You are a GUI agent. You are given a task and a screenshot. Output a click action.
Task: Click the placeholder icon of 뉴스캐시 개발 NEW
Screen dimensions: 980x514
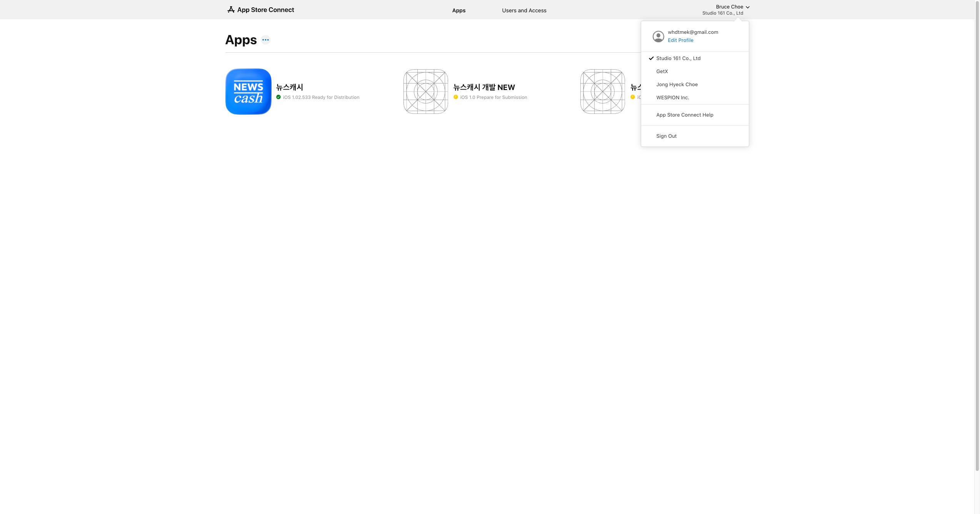tap(425, 92)
